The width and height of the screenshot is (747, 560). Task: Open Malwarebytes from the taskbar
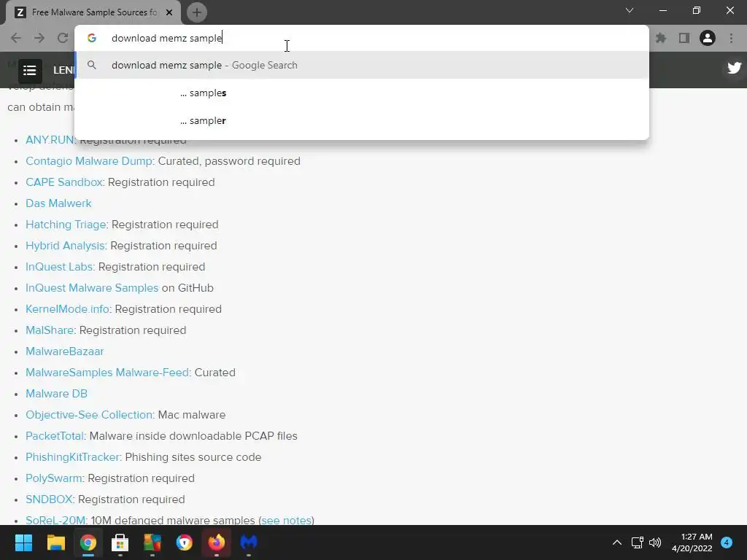pyautogui.click(x=249, y=542)
